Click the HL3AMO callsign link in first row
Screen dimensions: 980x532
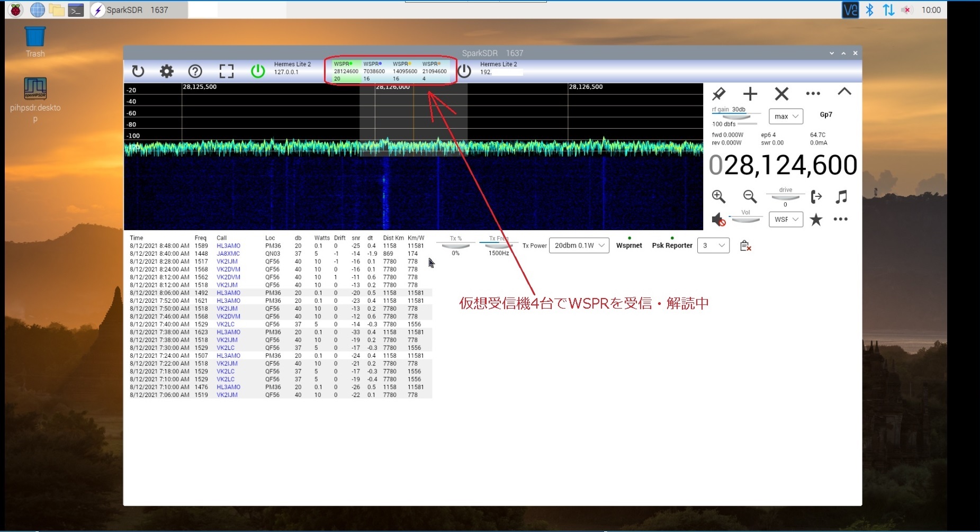point(228,246)
